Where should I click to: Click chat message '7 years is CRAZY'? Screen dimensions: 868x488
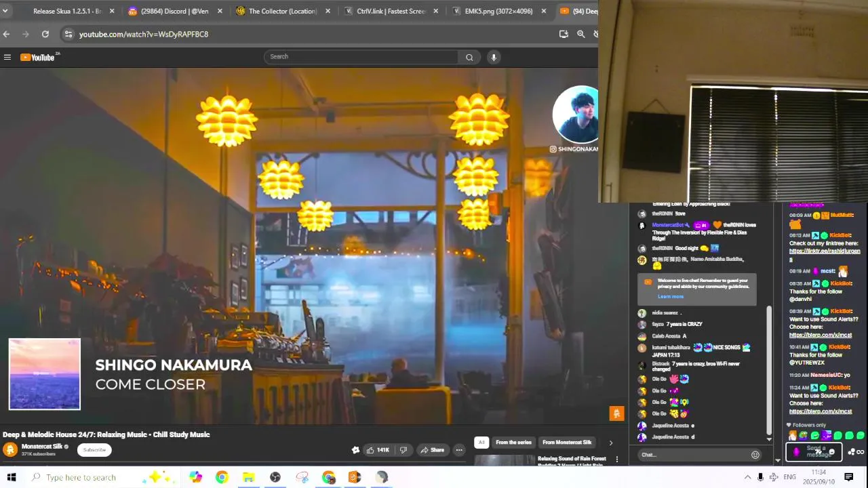coord(684,325)
